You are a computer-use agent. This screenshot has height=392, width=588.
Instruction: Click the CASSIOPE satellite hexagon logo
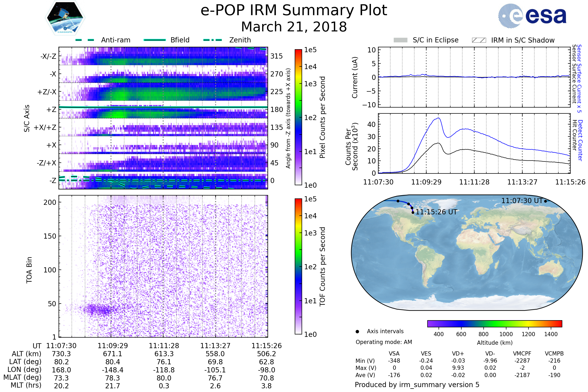point(65,18)
